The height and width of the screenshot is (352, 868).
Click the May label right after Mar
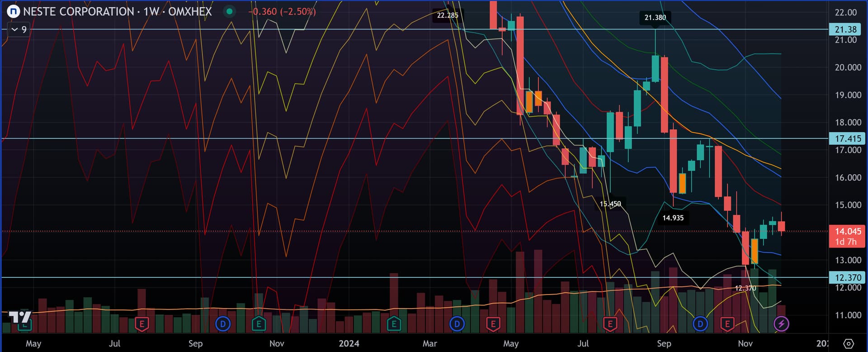pyautogui.click(x=511, y=343)
